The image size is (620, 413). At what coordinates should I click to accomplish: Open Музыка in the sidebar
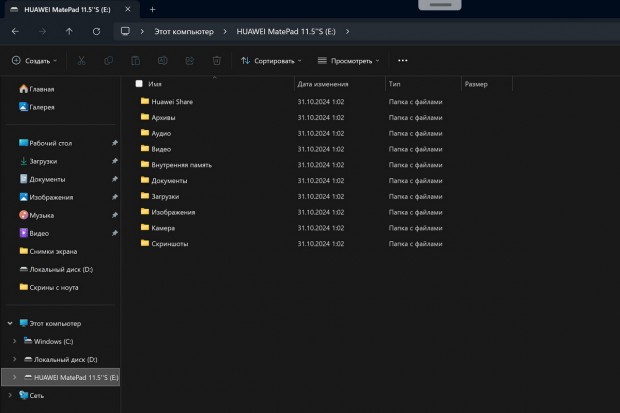(x=36, y=215)
